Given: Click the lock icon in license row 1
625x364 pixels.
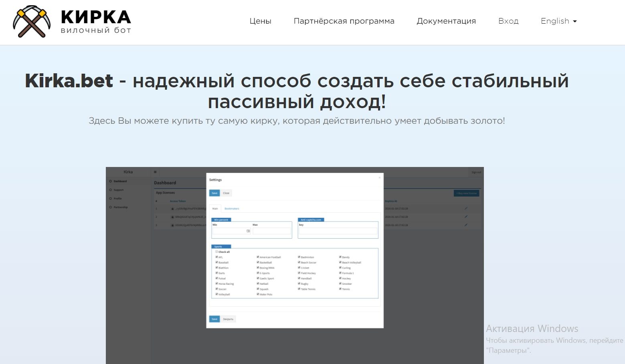Looking at the screenshot, I should (172, 209).
